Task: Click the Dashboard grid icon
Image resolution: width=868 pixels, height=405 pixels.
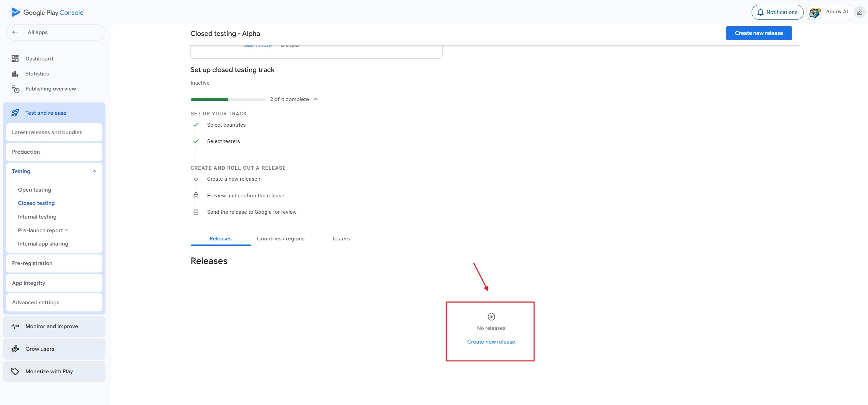Action: pos(15,59)
